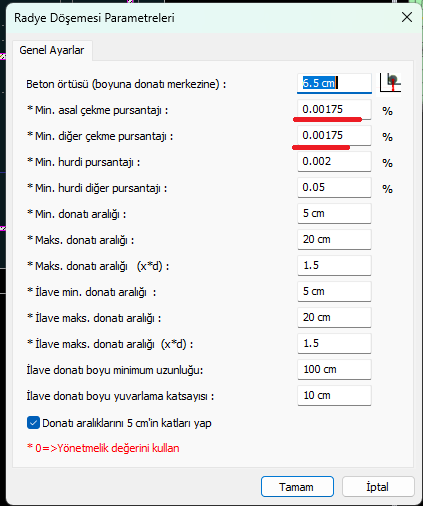The image size is (423, 506).
Task: Focus the Beton örtüsü input field
Action: click(334, 83)
